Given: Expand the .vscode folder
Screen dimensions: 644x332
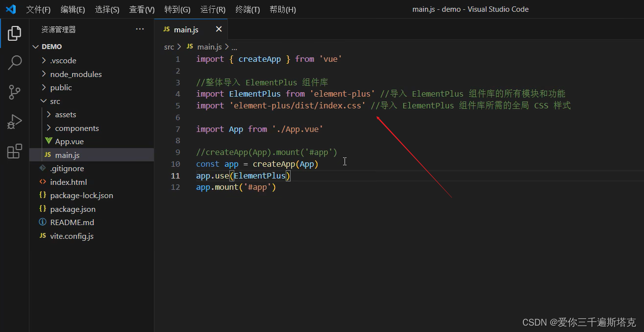Looking at the screenshot, I should click(x=44, y=60).
